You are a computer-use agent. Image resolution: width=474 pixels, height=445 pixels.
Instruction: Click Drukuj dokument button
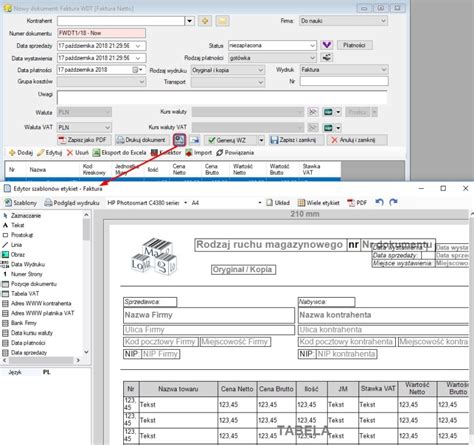[141, 140]
